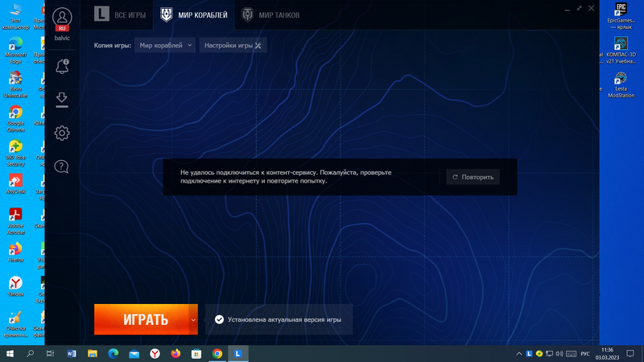Open Task View in taskbar

click(50, 353)
